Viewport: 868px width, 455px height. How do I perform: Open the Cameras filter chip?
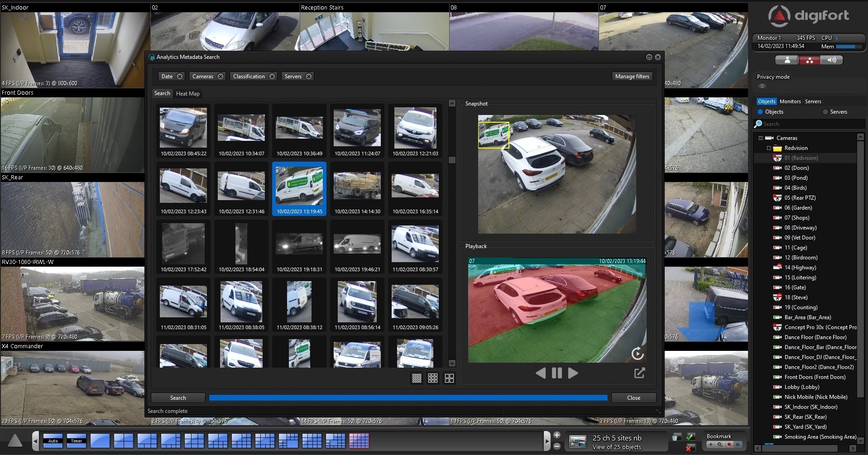point(203,77)
